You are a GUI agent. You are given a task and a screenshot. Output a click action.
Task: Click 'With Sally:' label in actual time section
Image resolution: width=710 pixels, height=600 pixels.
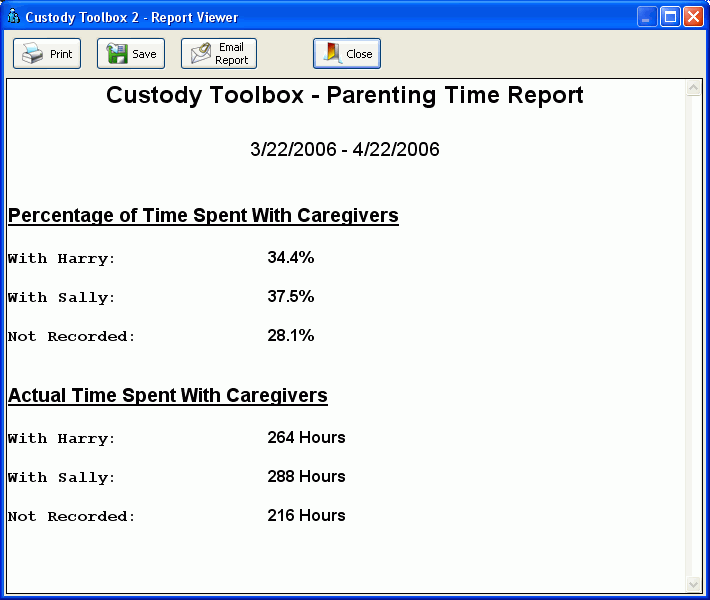tap(62, 477)
